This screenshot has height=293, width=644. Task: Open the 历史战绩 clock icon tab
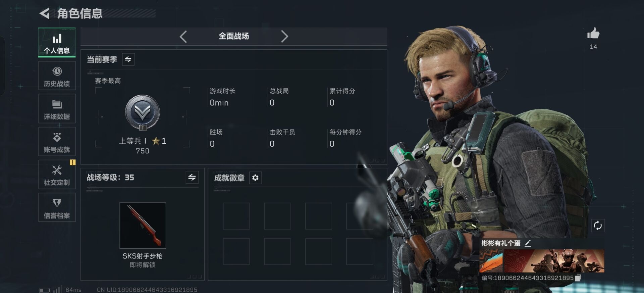point(57,76)
